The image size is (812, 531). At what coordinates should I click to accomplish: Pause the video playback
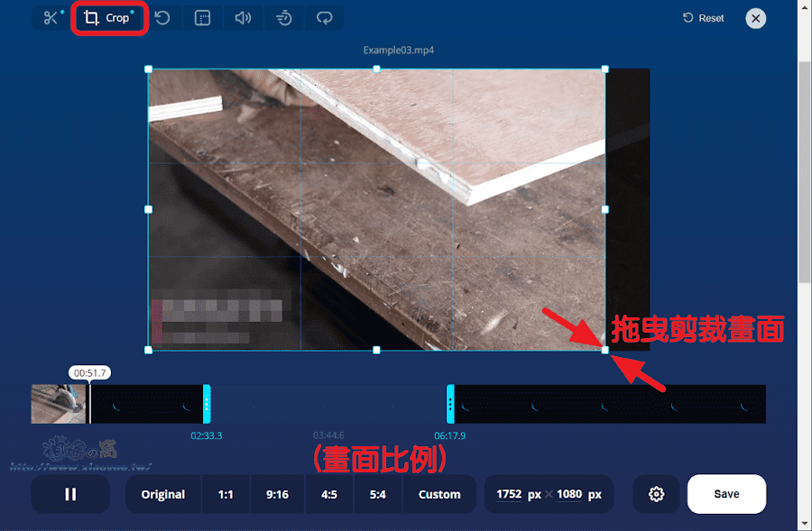click(70, 494)
